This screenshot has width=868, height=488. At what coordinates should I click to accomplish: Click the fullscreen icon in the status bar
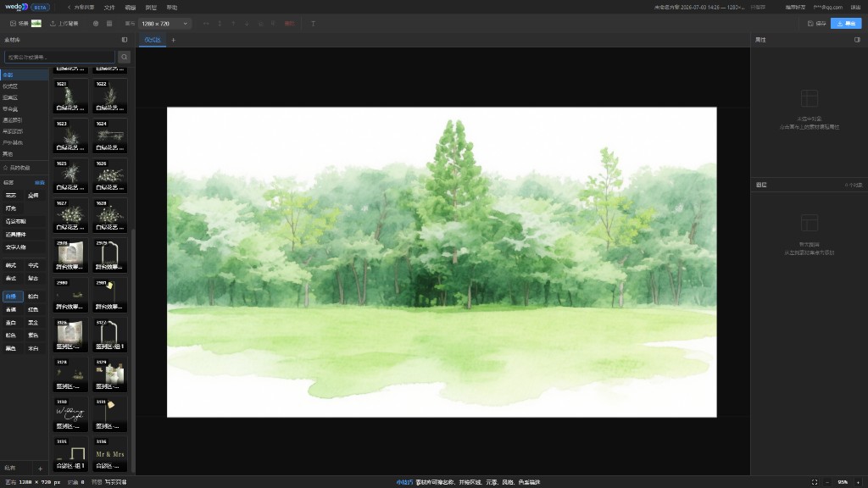815,482
